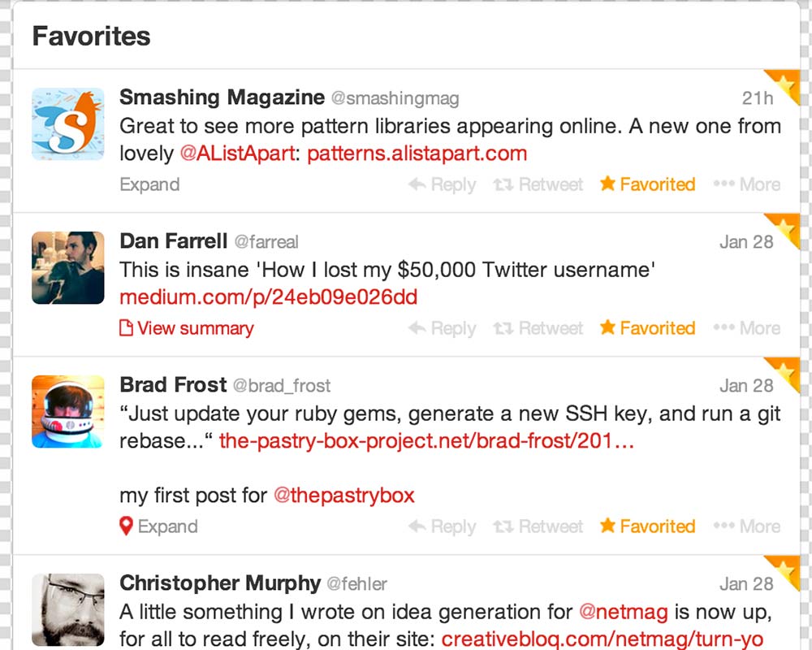Expand the Brad Frost tweet

pyautogui.click(x=168, y=526)
